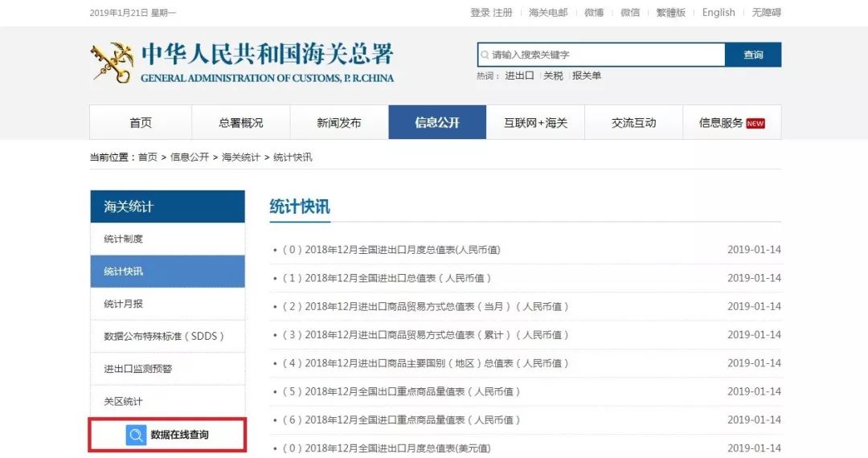Open (5) 全国出口重点商品量值表
The image size is (868, 458).
[x=401, y=391]
